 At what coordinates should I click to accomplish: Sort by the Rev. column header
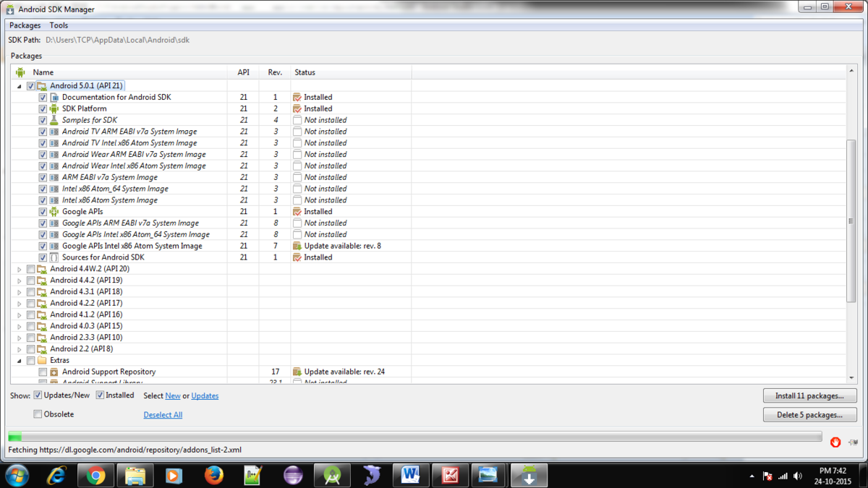pos(275,72)
